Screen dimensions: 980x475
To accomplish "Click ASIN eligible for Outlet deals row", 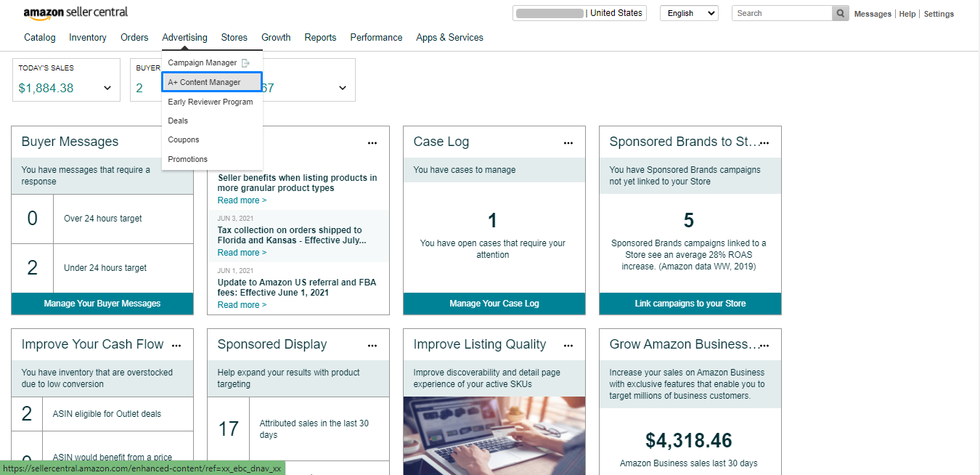I will point(102,414).
